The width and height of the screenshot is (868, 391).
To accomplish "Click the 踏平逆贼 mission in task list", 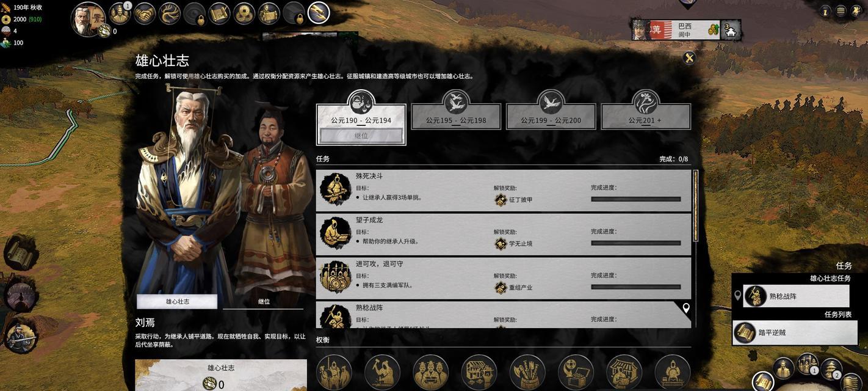I will (x=791, y=333).
